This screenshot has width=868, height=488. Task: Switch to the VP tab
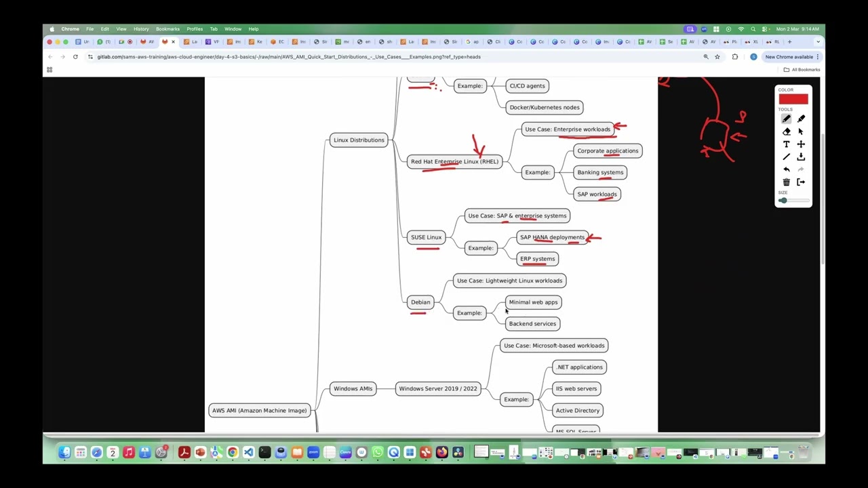pos(214,42)
